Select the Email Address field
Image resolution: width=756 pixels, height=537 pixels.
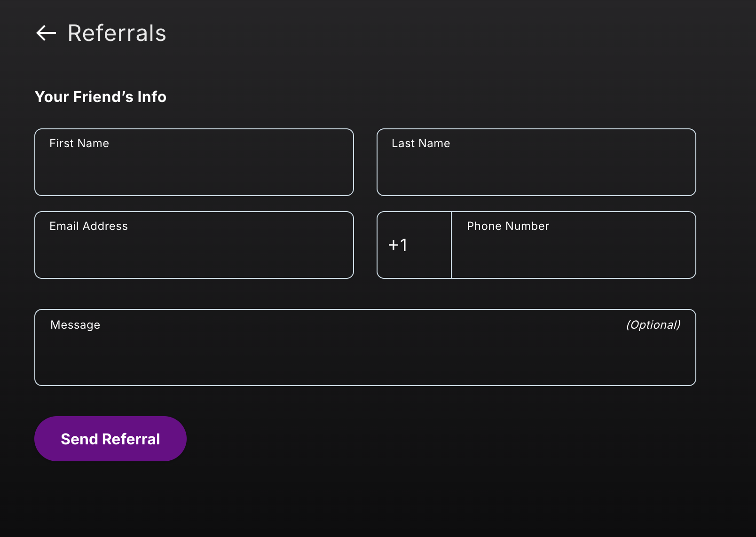click(x=194, y=245)
